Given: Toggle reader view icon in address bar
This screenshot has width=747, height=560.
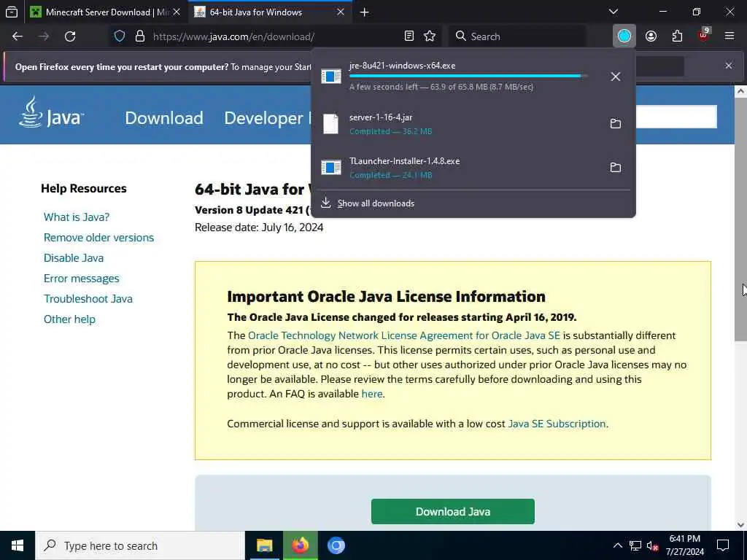Looking at the screenshot, I should pos(409,36).
